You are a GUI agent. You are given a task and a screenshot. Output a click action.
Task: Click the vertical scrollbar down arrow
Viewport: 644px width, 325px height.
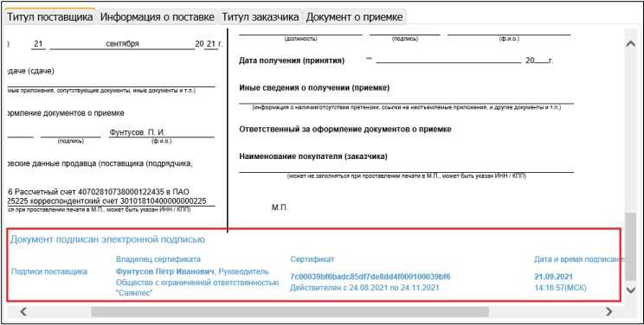pyautogui.click(x=630, y=290)
